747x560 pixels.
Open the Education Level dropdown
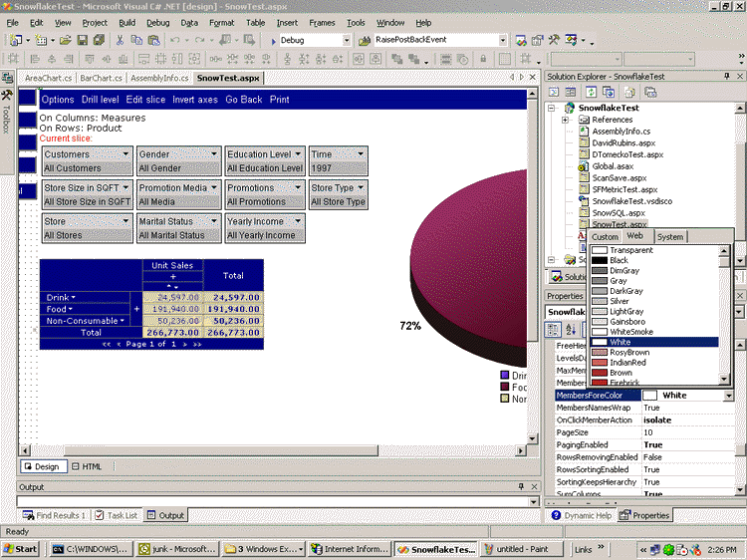click(x=298, y=153)
